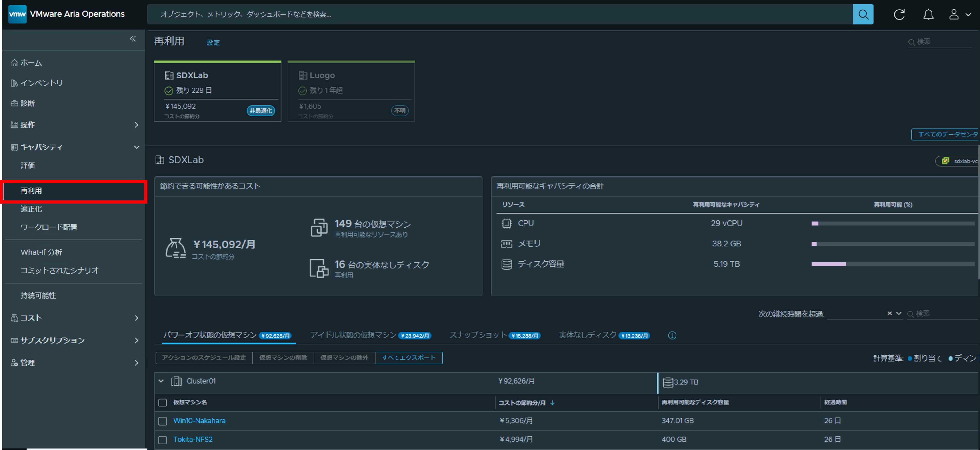Click the cost savings money bag icon
Screen dimensions: 980x450
[175, 248]
